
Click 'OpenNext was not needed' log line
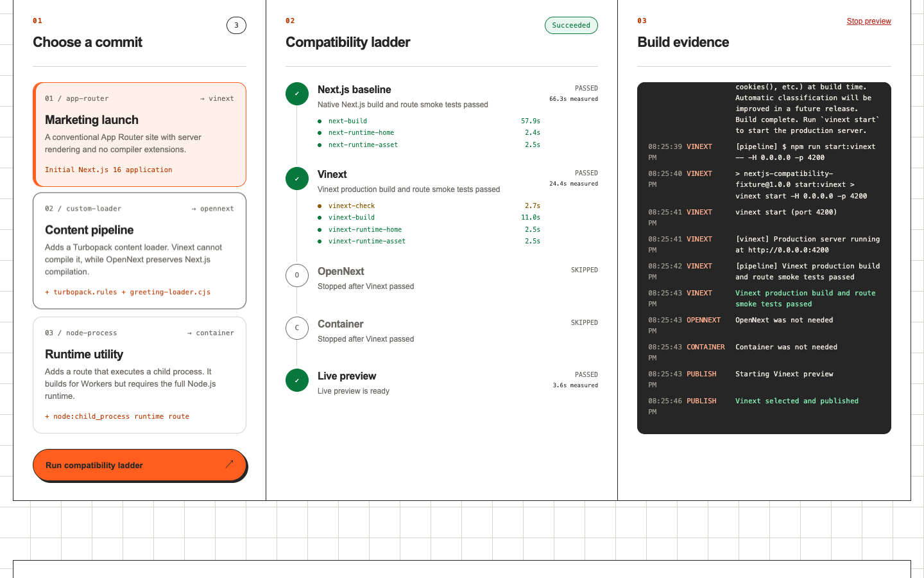point(784,320)
